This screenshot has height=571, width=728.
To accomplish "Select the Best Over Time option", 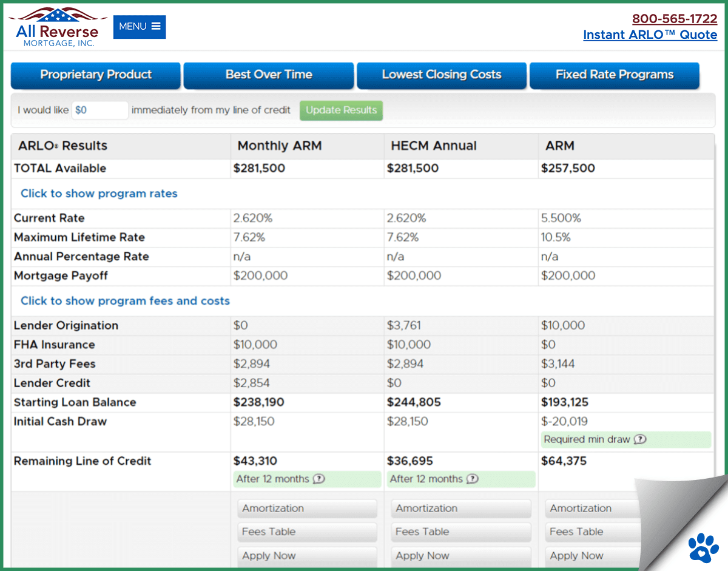I will 268,75.
